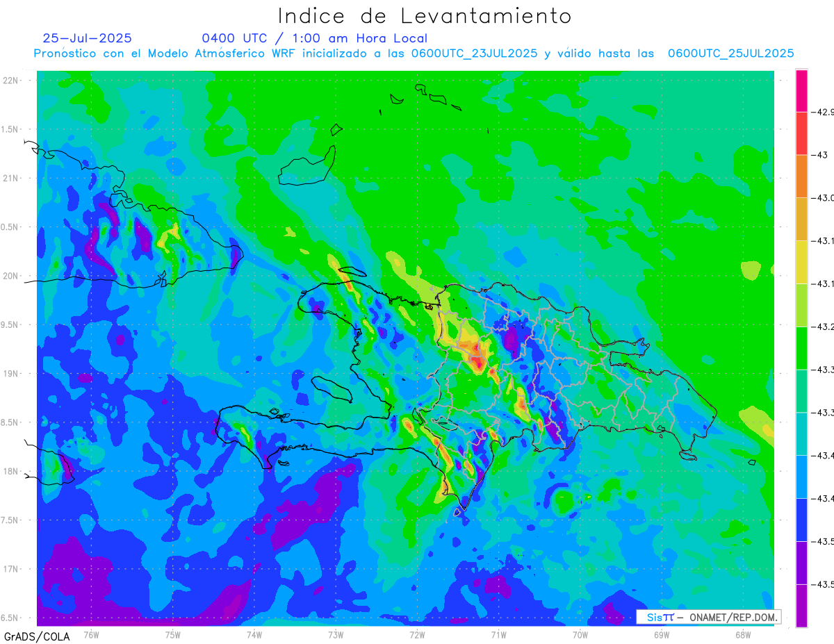The image size is (834, 644).
Task: Click the '0.5N' axis label
Action: point(10,227)
